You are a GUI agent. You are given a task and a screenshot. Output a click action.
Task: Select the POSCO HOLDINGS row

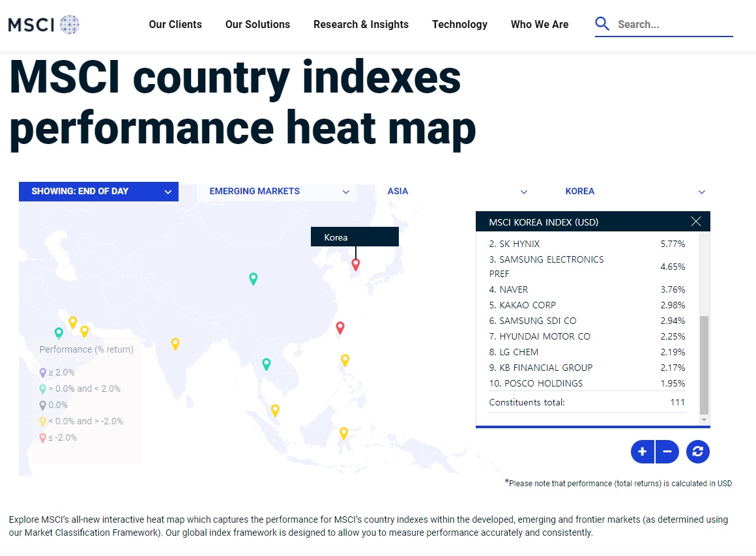tap(587, 383)
